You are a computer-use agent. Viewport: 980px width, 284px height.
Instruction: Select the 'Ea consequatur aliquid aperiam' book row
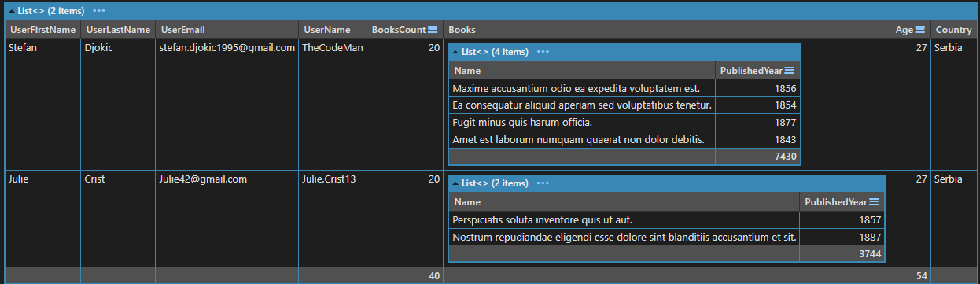[624, 105]
